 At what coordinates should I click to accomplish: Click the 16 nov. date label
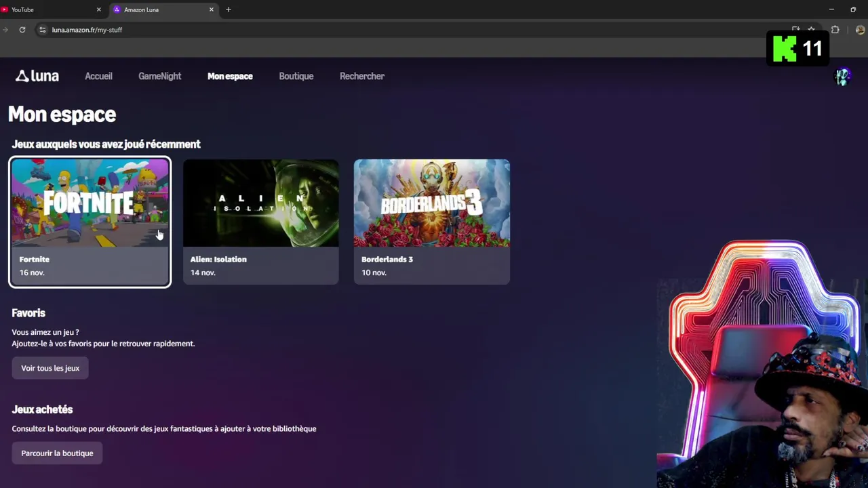(x=32, y=272)
